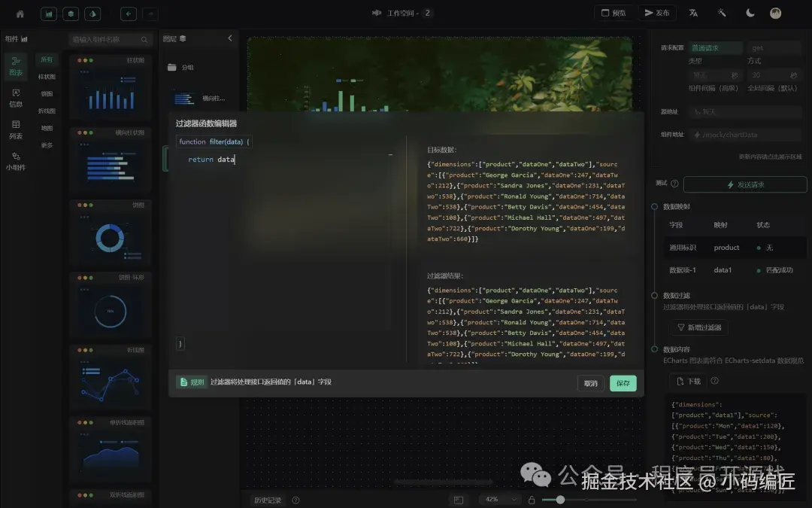812x508 pixels.
Task: Toggle the chart components panel icon
Action: (x=49, y=14)
